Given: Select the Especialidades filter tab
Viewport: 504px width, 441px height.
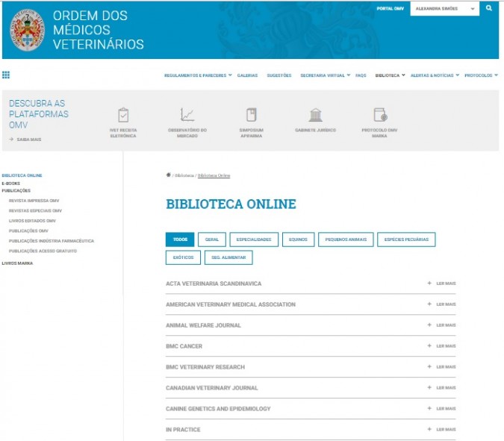Looking at the screenshot, I should [x=254, y=240].
